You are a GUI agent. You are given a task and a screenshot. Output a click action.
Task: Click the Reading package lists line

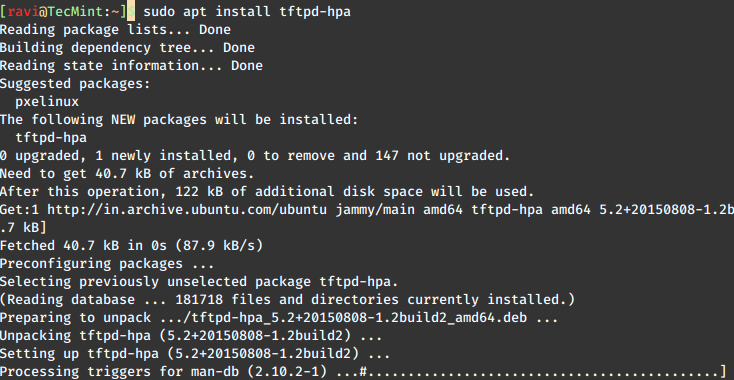[x=116, y=30]
